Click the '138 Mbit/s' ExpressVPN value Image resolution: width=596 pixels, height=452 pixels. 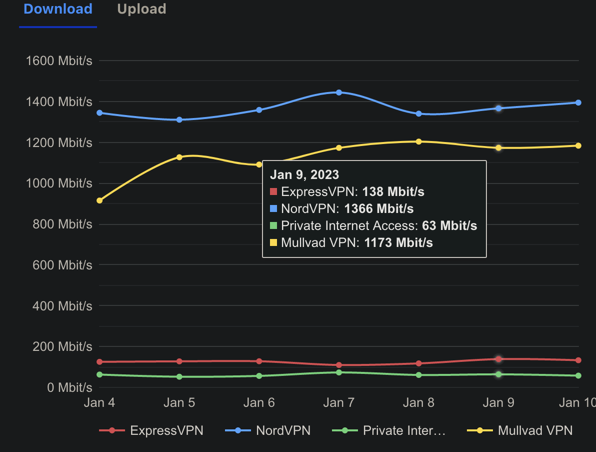393,192
